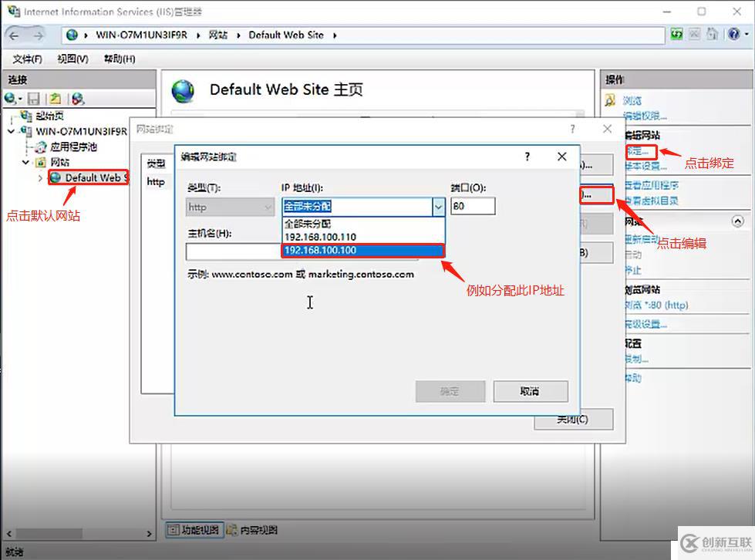Open the 视图(V) menu
The image size is (755, 560).
click(72, 59)
